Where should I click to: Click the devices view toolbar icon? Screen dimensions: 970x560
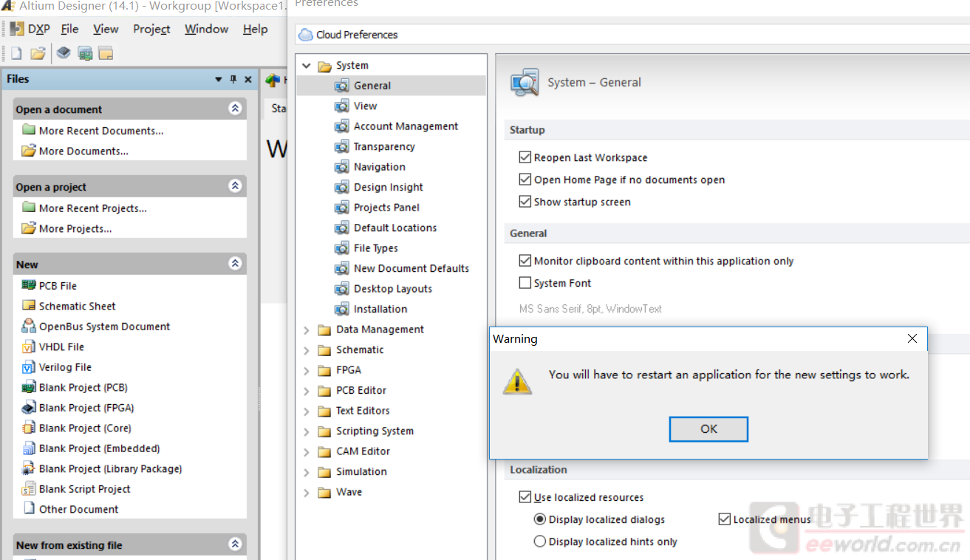click(x=85, y=53)
